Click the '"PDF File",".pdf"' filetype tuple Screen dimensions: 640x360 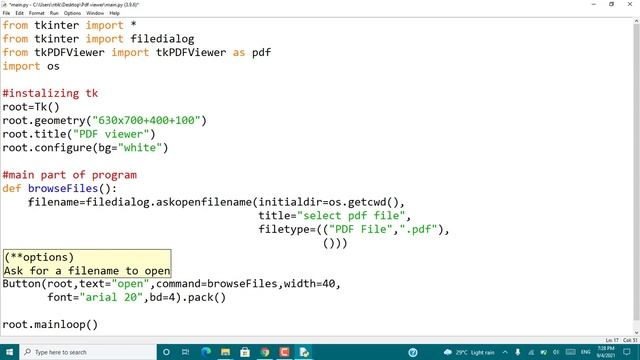383,229
